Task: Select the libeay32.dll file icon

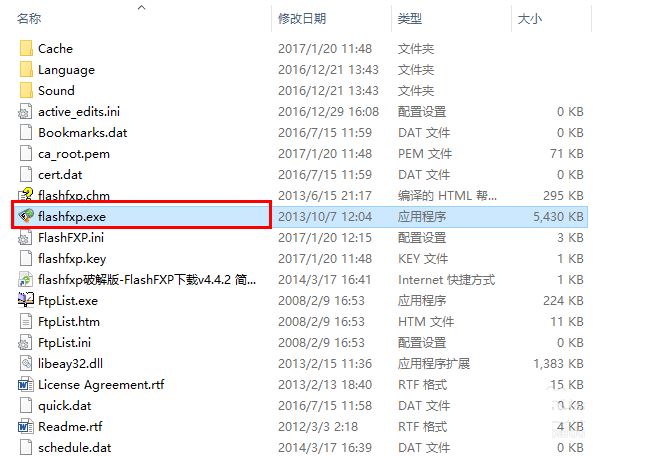Action: pos(26,364)
